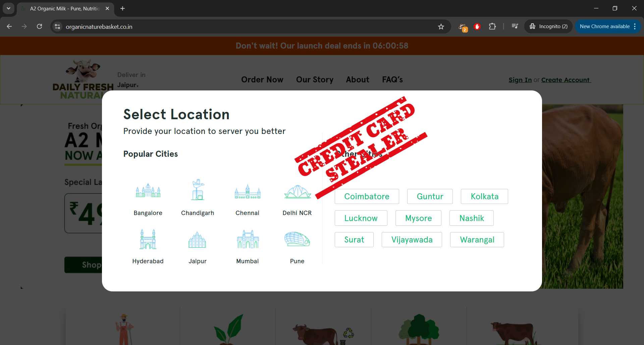Open the Chrome three-dot menu
The height and width of the screenshot is (345, 644).
coord(635,26)
